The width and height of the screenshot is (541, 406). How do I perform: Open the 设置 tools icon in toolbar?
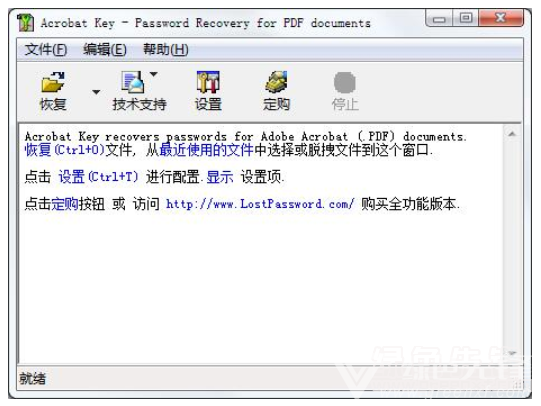point(208,82)
